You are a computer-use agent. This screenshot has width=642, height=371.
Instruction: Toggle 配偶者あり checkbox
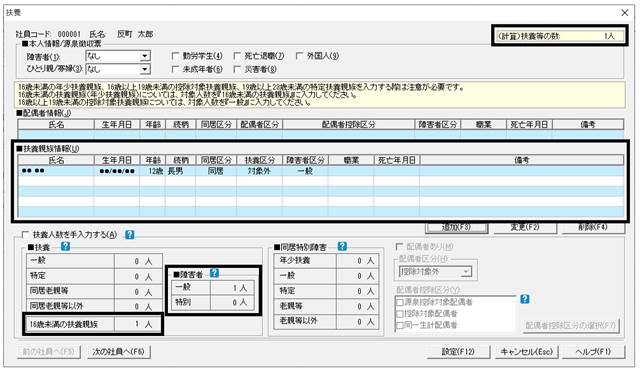coord(400,247)
